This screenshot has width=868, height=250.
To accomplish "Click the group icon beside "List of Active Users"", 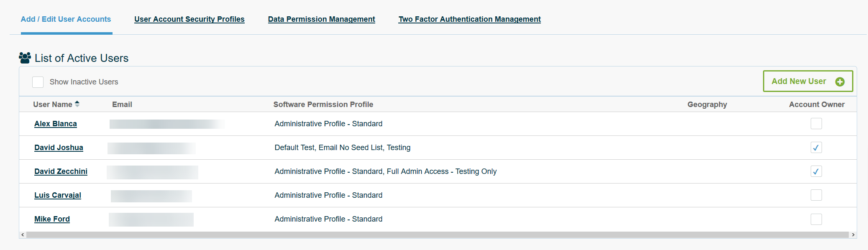I will 24,58.
